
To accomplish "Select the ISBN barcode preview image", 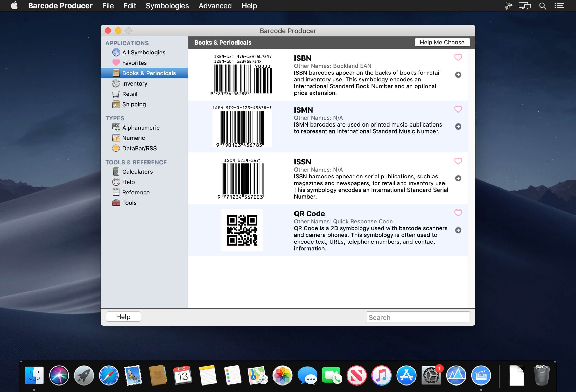I will [x=242, y=75].
